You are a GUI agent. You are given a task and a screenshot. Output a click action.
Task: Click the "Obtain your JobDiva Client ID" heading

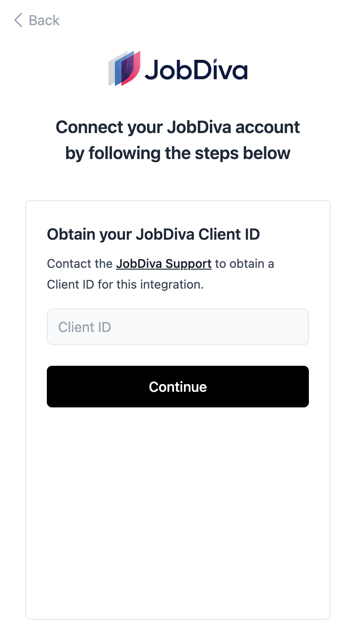[x=153, y=234]
